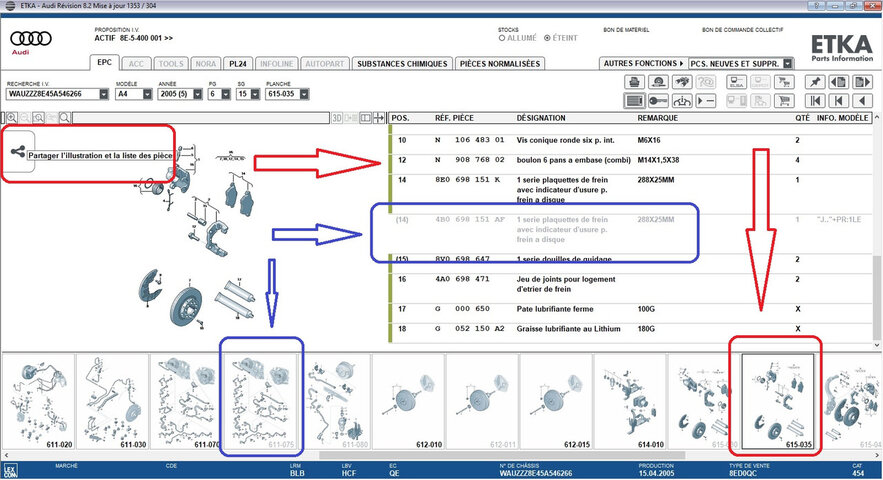Open the double shopping cart icon
The image size is (883, 480).
(784, 82)
